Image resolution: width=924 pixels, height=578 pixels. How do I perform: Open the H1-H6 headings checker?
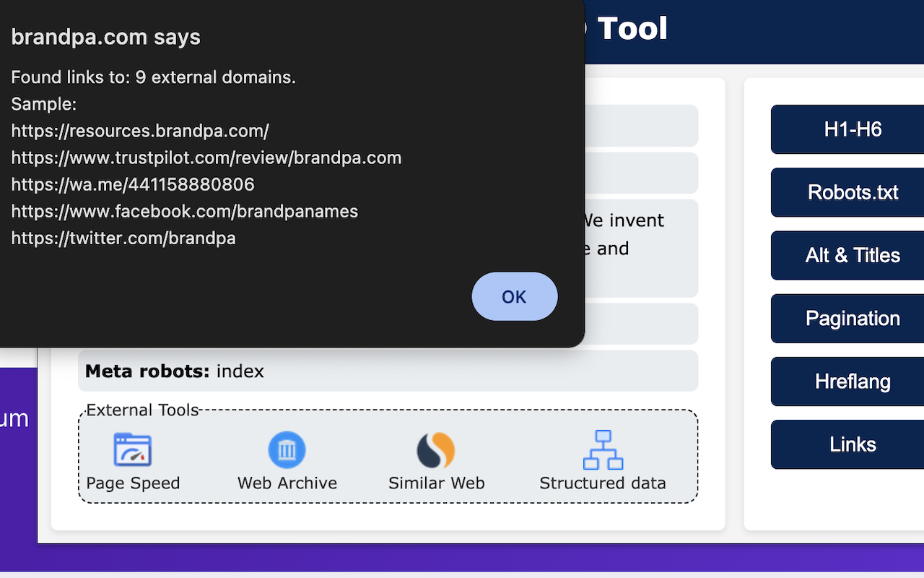pos(853,129)
